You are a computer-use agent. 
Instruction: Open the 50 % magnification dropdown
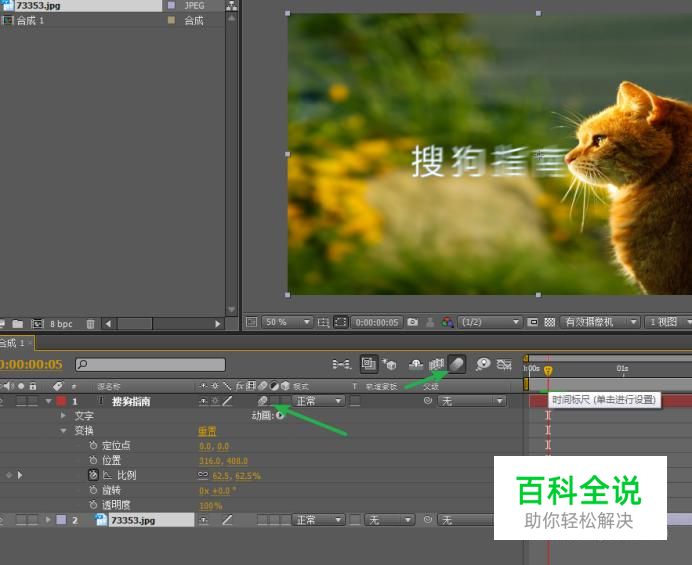(x=288, y=322)
